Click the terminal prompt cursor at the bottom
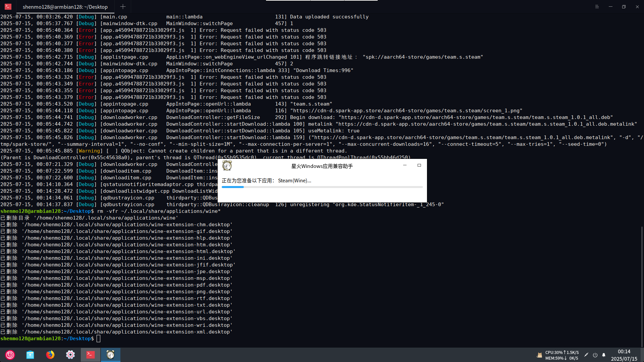This screenshot has width=644, height=362. point(98,339)
